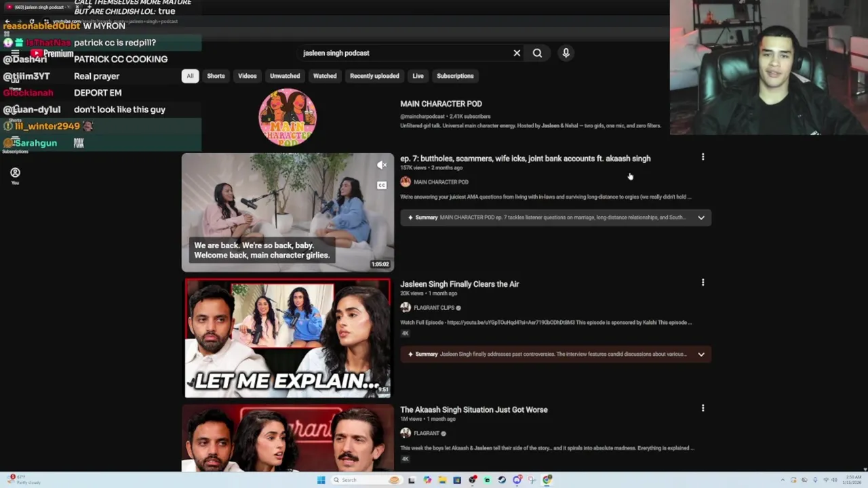Viewport: 868px width, 488px height.
Task: Select the Videos filter chip
Action: (248, 76)
